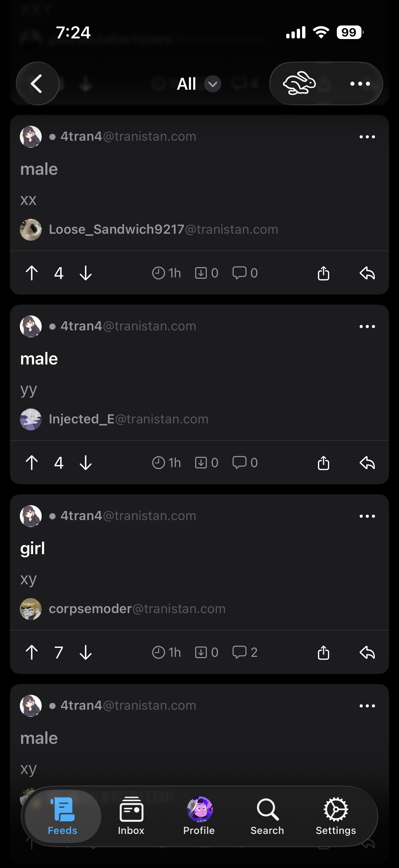Switch to the Search tab
Viewport: 399px width, 868px height.
267,815
